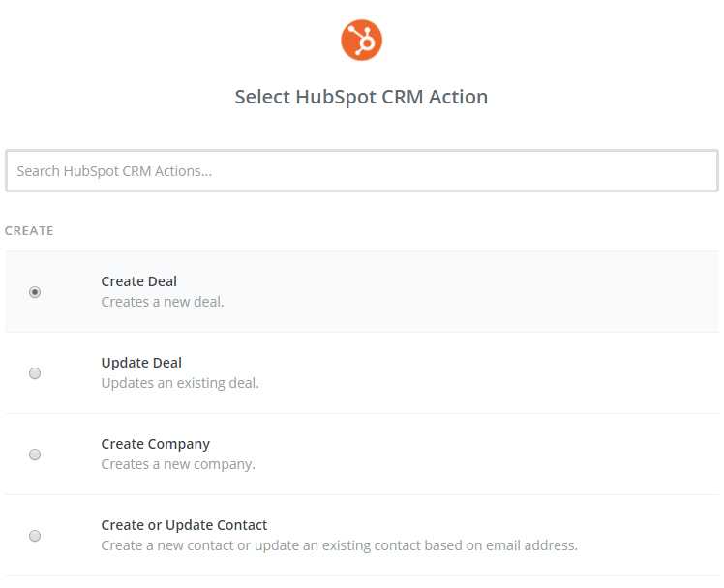Choose the highlighted Create Deal action row

click(362, 291)
